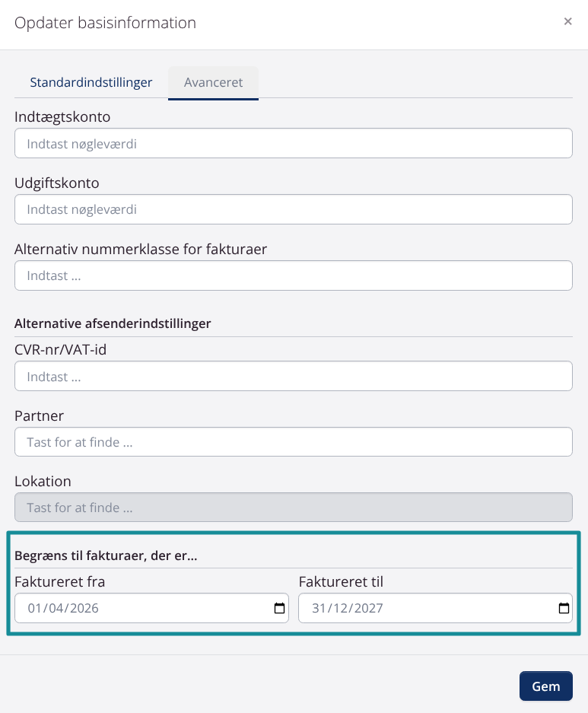
Task: Click the Indtægtskonto label text
Action: (x=62, y=116)
